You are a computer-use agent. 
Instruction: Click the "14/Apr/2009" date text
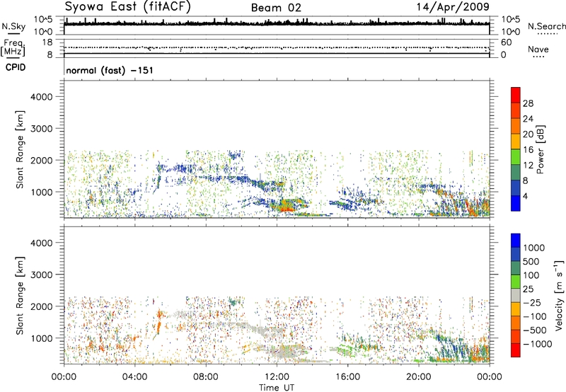click(x=453, y=7)
